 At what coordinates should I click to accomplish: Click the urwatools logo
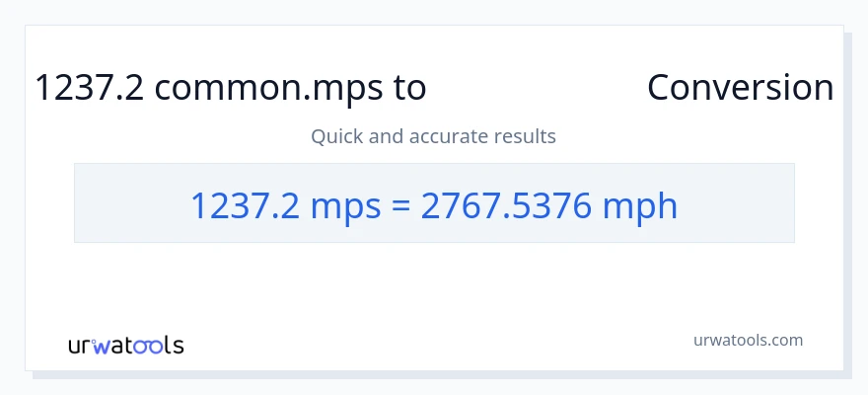pos(125,346)
